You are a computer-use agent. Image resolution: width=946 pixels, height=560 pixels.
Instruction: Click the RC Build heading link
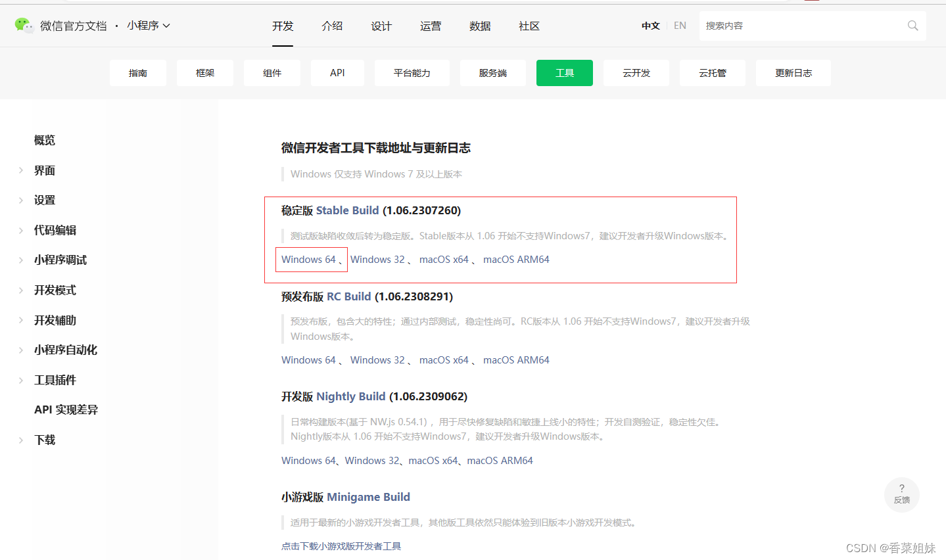tap(349, 296)
